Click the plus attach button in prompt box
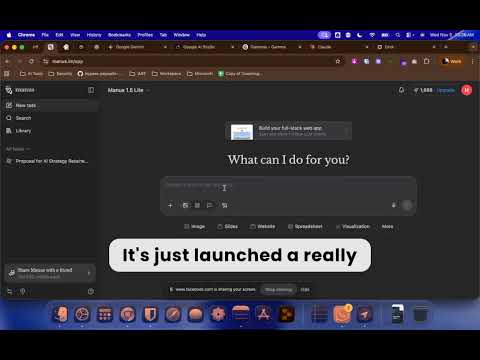Image resolution: width=480 pixels, height=360 pixels. click(x=170, y=205)
